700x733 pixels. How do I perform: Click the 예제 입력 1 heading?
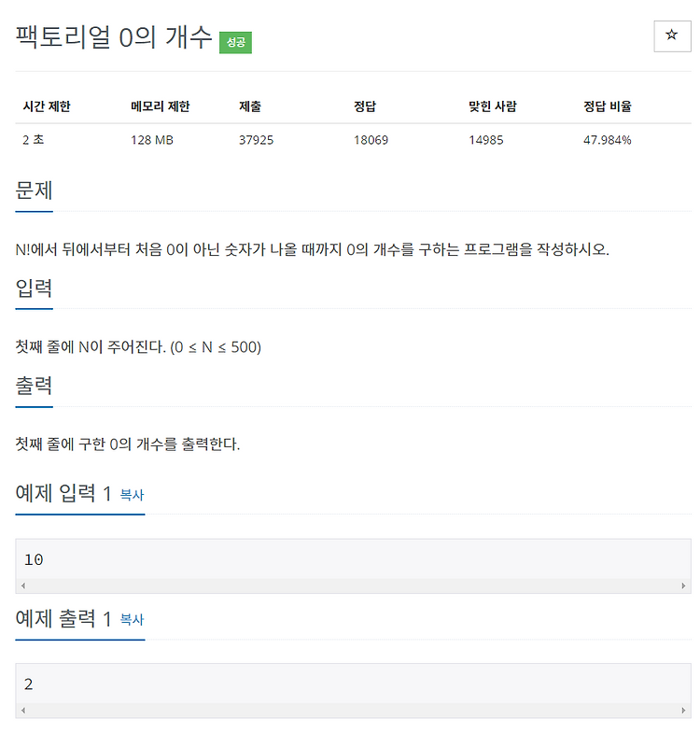(63, 493)
